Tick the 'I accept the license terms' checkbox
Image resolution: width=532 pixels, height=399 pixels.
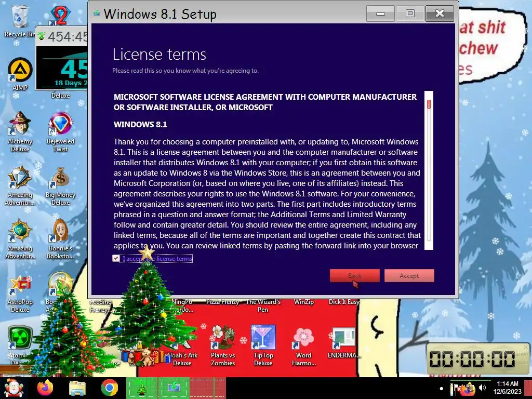(116, 259)
